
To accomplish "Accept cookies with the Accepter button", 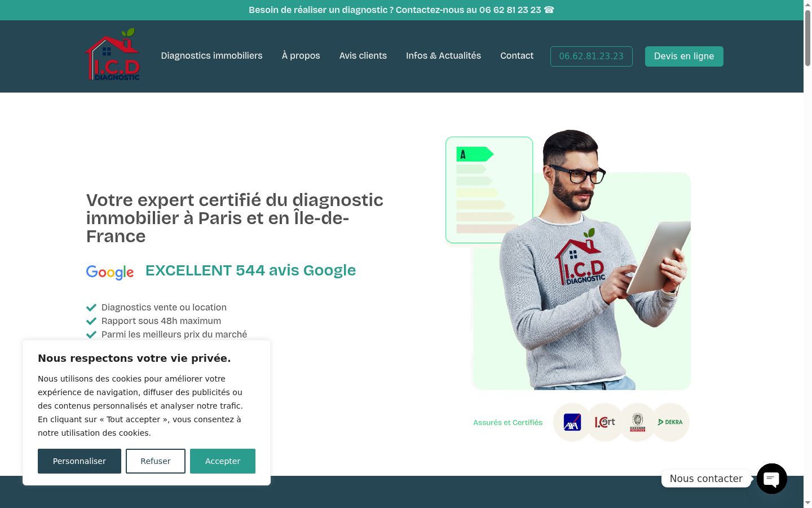I will pyautogui.click(x=223, y=461).
